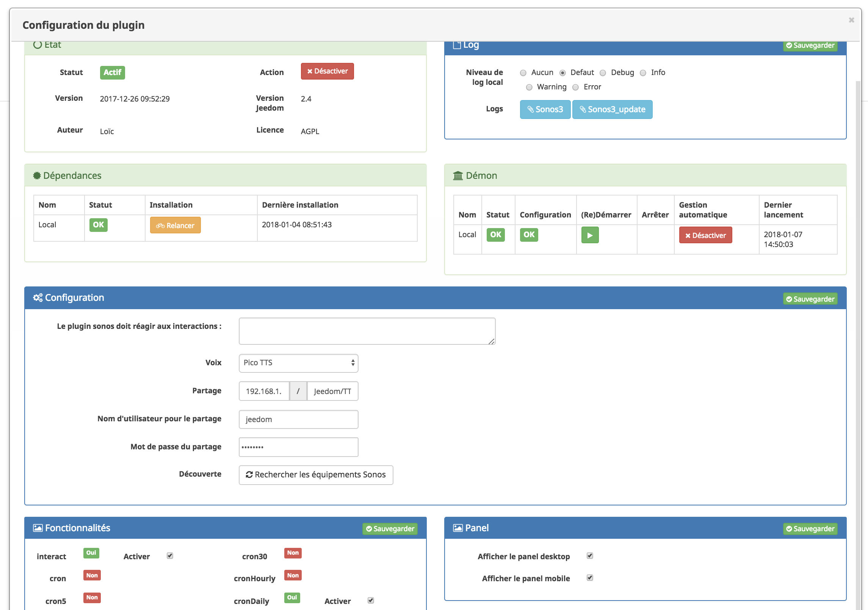Click the Dépendances gear icon
868x610 pixels.
point(37,175)
